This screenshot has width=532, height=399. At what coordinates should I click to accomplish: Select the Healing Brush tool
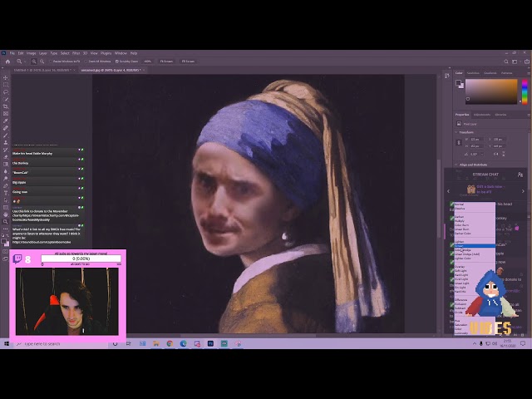(x=6, y=128)
